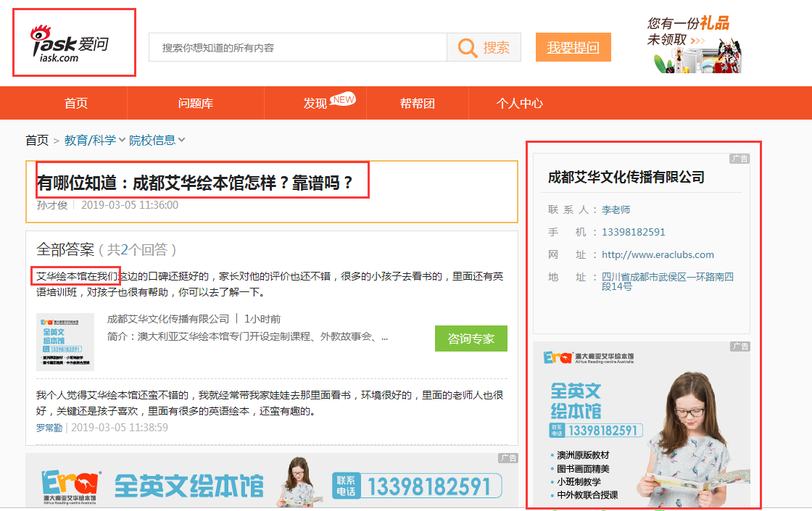Open the 问题库 nav tab
This screenshot has width=812, height=511.
pos(196,103)
